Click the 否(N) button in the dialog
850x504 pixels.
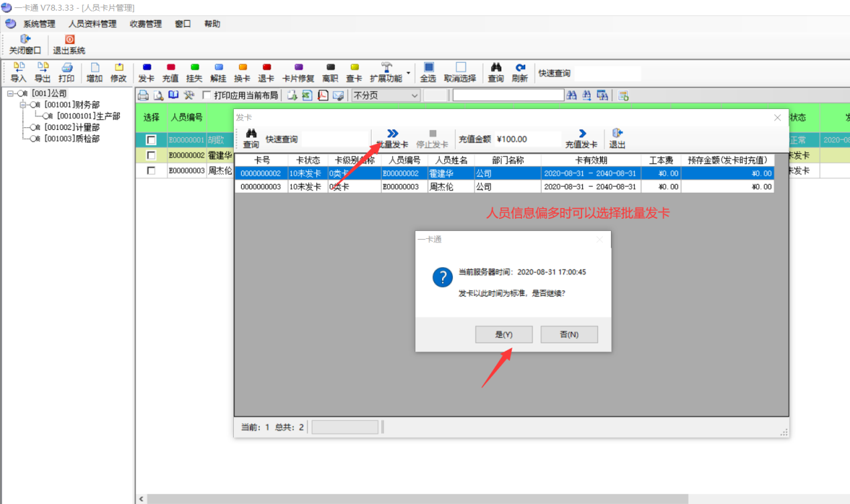point(569,335)
